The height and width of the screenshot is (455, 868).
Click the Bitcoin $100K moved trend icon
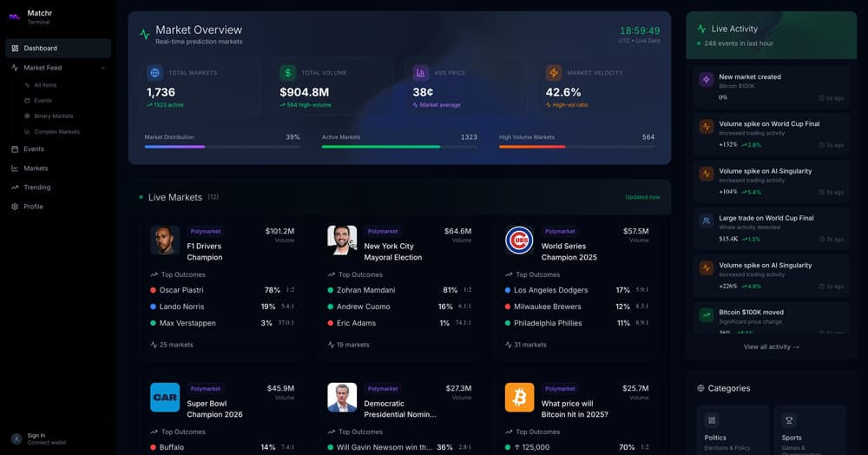click(707, 315)
